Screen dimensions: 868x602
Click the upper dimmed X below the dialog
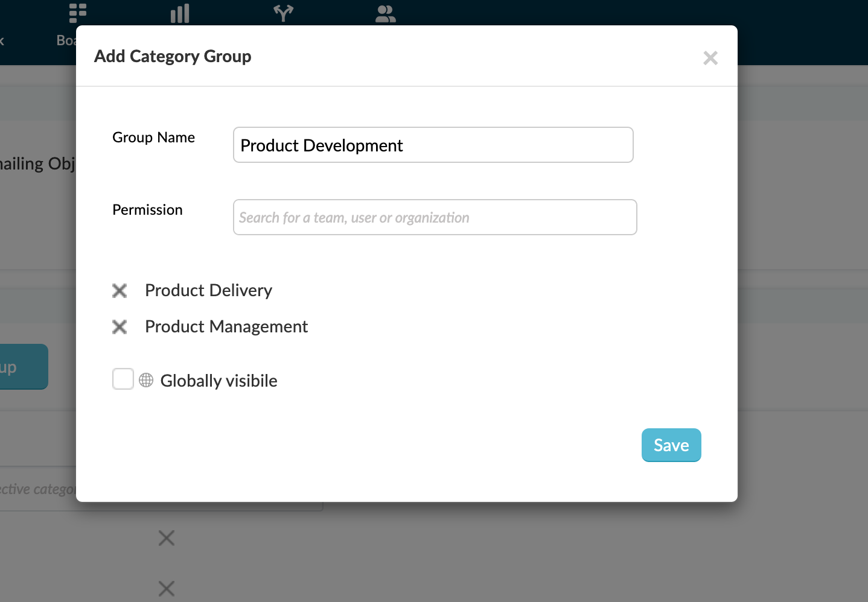click(167, 537)
